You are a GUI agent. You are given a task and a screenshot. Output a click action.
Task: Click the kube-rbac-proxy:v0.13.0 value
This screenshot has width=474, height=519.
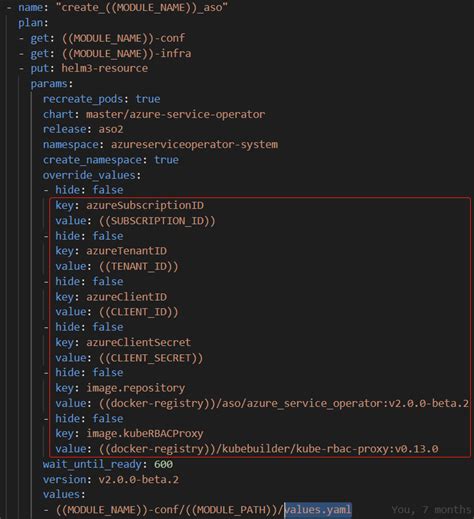[x=269, y=449]
